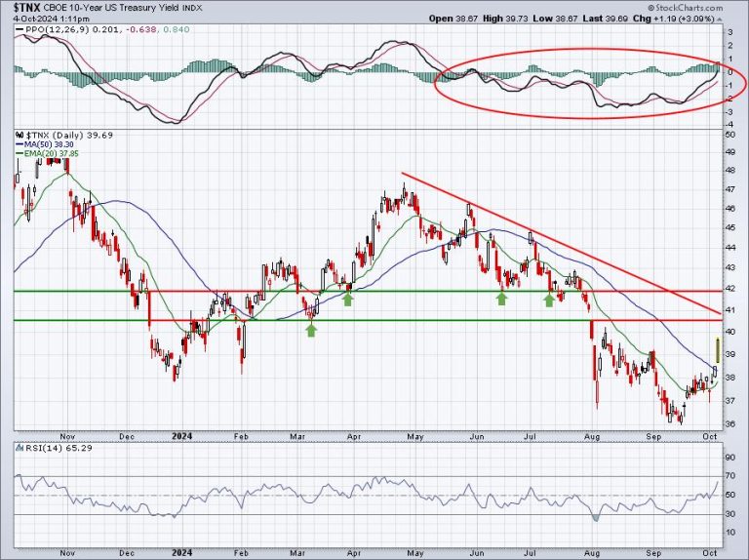The width and height of the screenshot is (749, 560).
Task: Click the EMA(20) 37.85 legend entry
Action: (x=50, y=153)
